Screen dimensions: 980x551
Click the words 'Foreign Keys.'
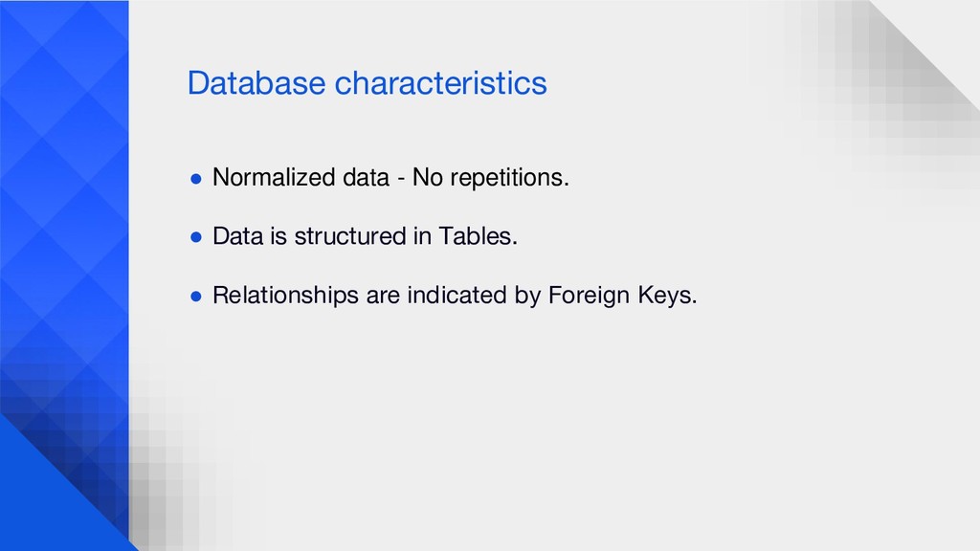(x=622, y=295)
